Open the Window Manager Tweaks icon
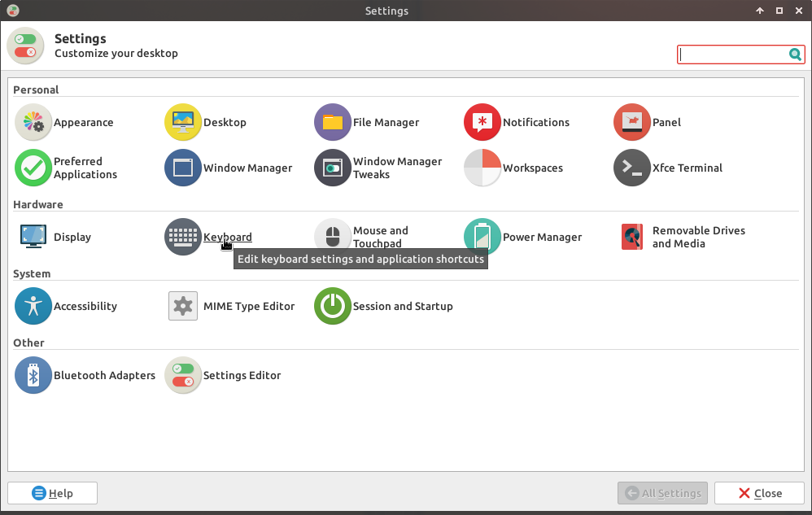The height and width of the screenshot is (515, 812). pos(333,168)
